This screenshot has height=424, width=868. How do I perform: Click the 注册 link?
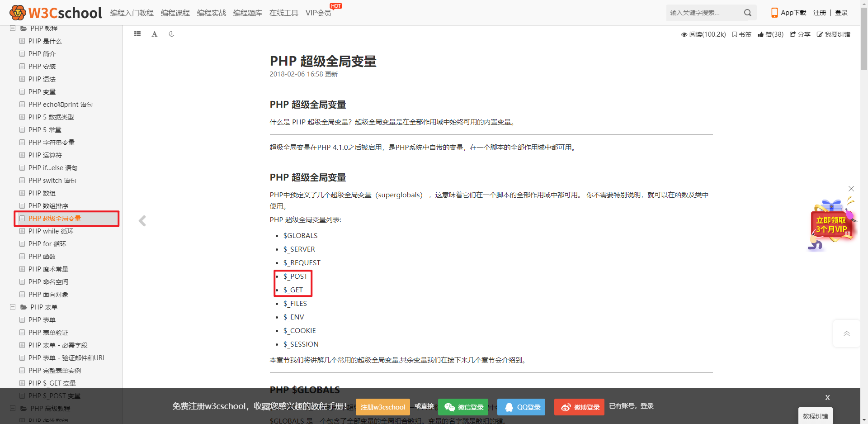tap(820, 13)
